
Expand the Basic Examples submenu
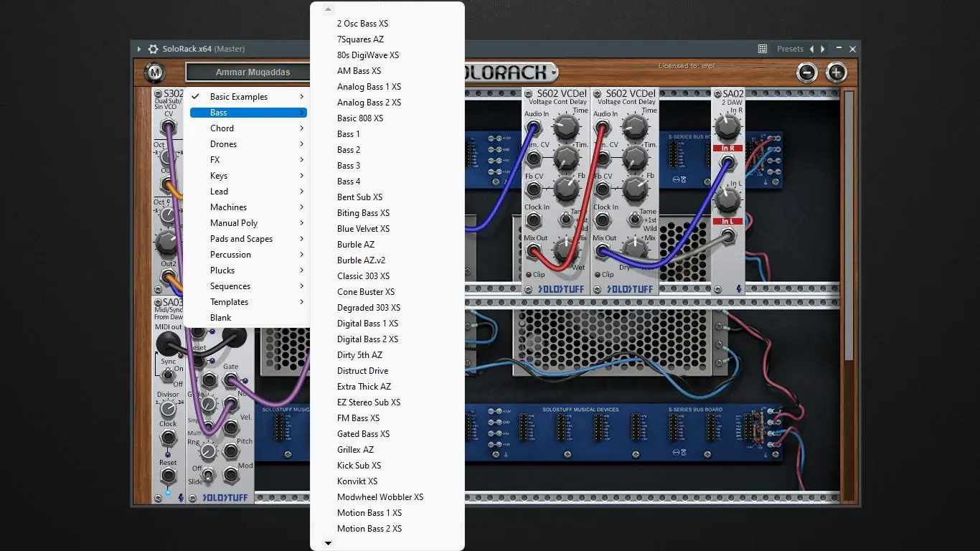click(x=248, y=97)
